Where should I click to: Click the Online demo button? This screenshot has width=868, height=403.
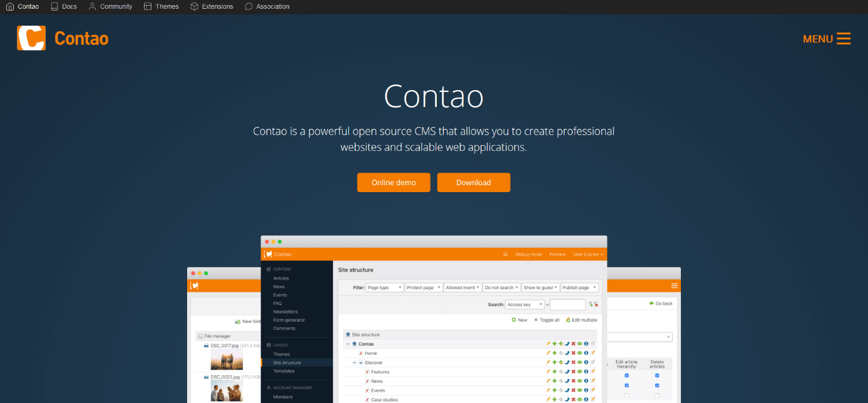pyautogui.click(x=394, y=182)
